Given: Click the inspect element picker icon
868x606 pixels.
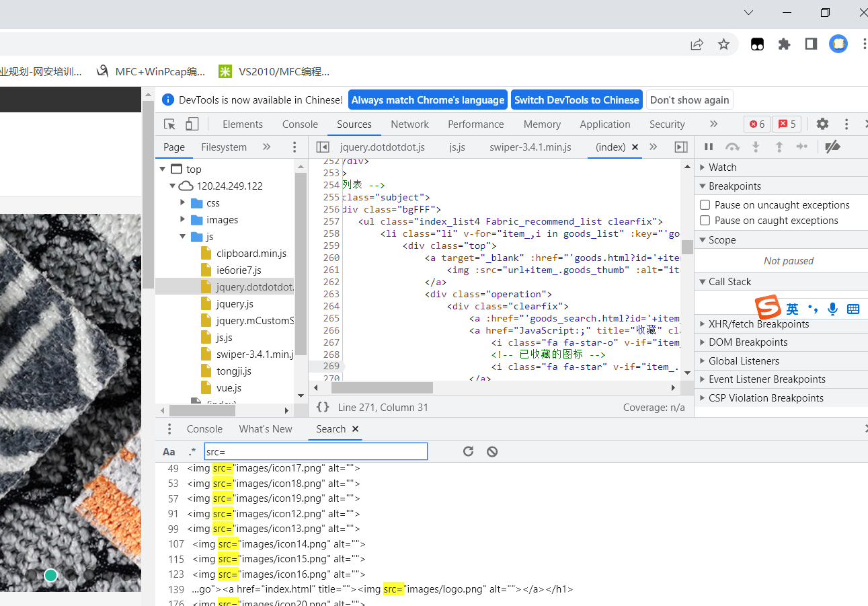Looking at the screenshot, I should (x=169, y=124).
